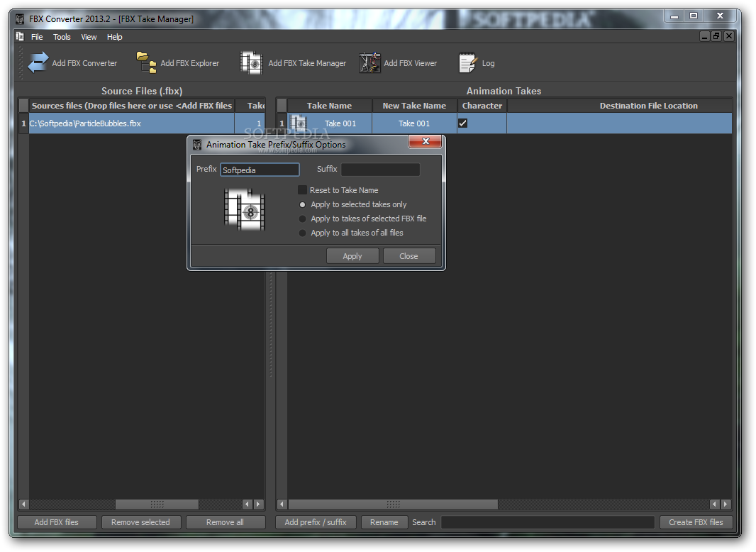Click New Take Name cell Take 001
756x552 pixels.
(414, 123)
